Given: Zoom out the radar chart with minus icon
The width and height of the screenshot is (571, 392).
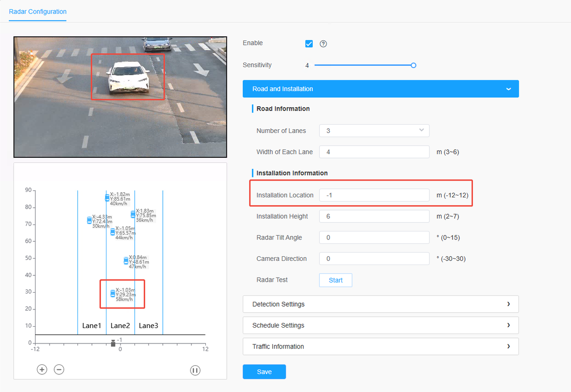Looking at the screenshot, I should pyautogui.click(x=59, y=370).
